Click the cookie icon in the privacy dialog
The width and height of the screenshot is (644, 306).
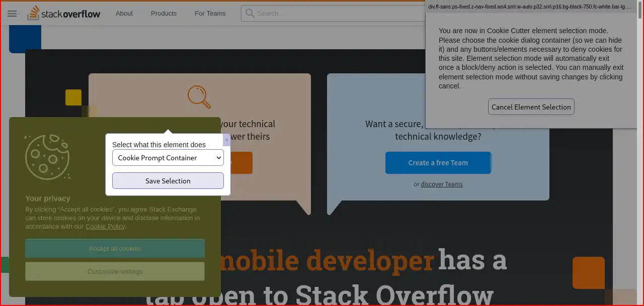click(48, 157)
